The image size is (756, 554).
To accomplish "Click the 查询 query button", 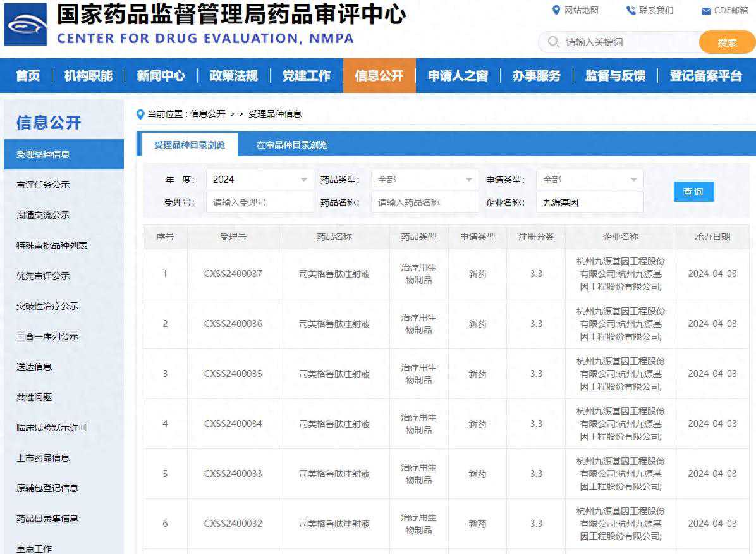I will point(693,192).
